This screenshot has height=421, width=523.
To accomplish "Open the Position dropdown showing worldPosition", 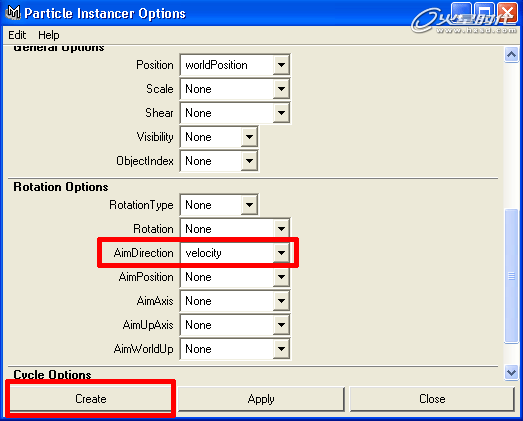I will point(235,65).
